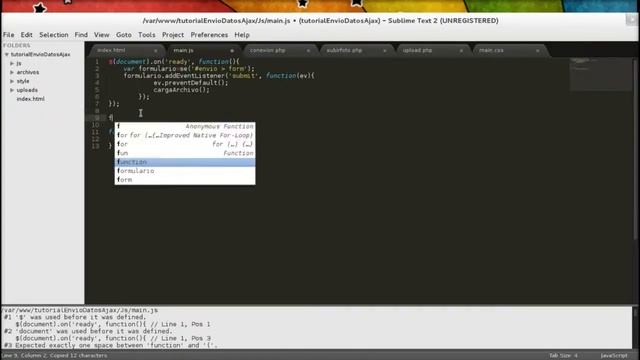The height and width of the screenshot is (360, 640).
Task: Select the style folder in sidebar
Action: click(23, 81)
